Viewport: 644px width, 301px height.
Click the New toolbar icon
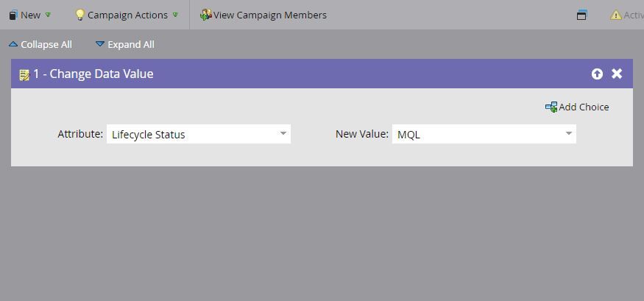(13, 15)
